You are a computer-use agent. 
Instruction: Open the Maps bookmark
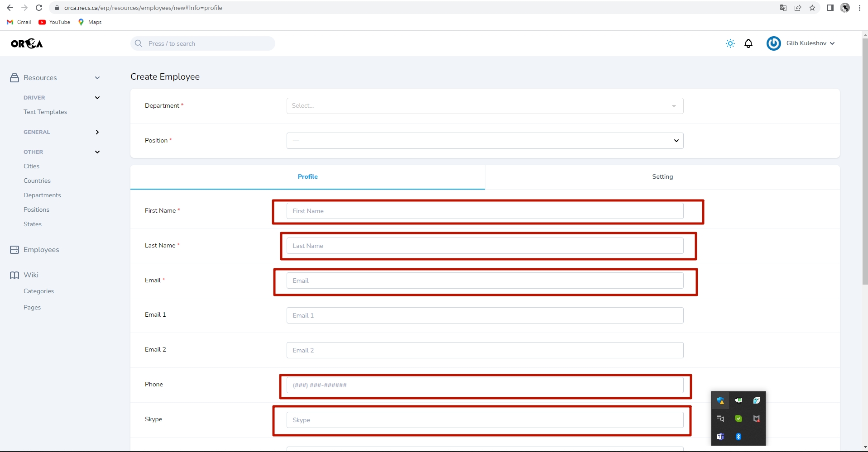(90, 22)
